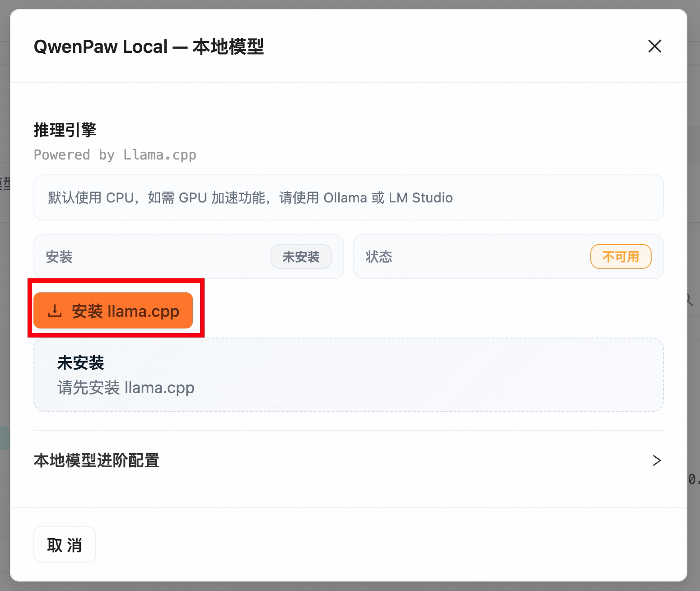Click the CPU/GPU notice text about Ollama
This screenshot has height=591, width=700.
(250, 198)
